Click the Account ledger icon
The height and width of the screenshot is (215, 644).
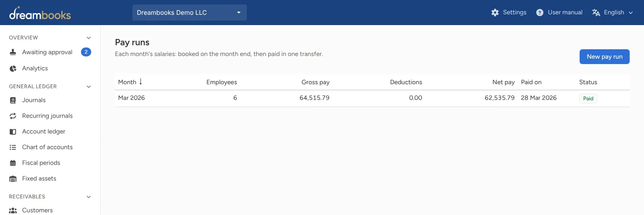(13, 132)
